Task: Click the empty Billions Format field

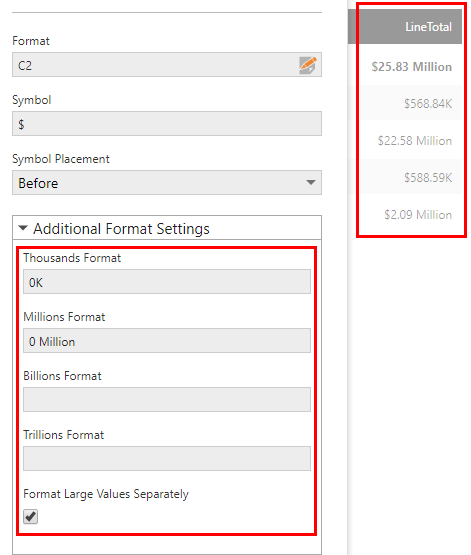Action: point(167,400)
